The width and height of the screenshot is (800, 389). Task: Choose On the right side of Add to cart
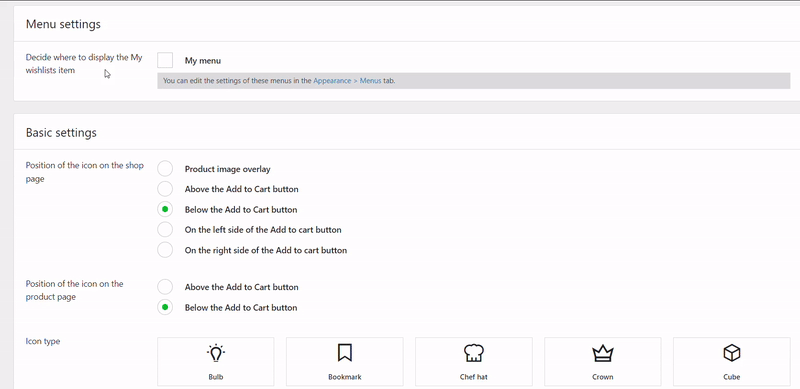[x=165, y=250]
